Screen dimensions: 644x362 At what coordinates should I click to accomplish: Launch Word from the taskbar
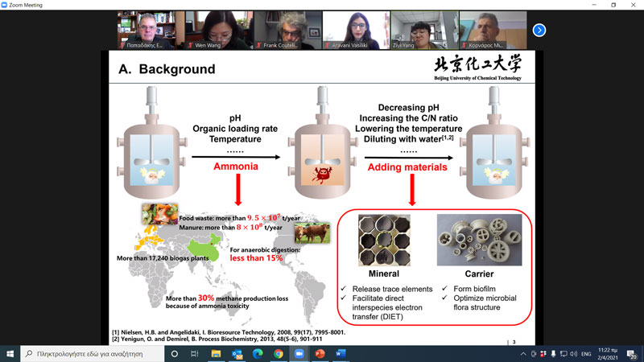340,353
